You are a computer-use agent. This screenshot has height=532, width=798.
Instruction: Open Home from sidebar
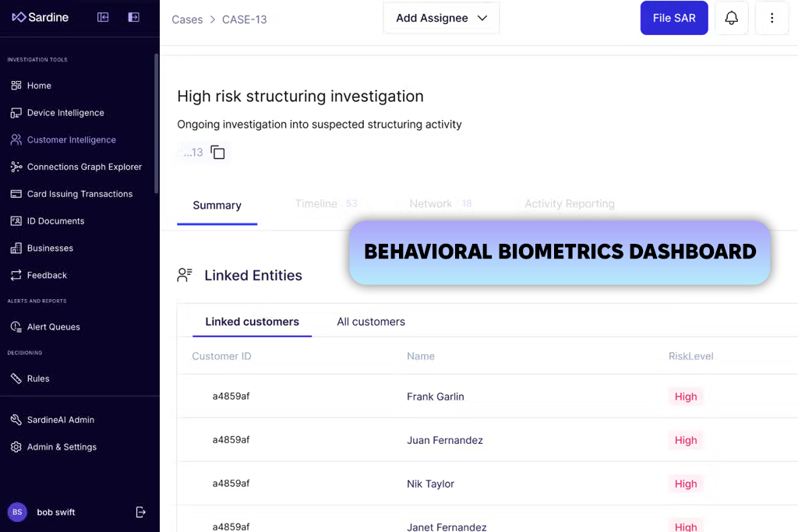tap(39, 86)
